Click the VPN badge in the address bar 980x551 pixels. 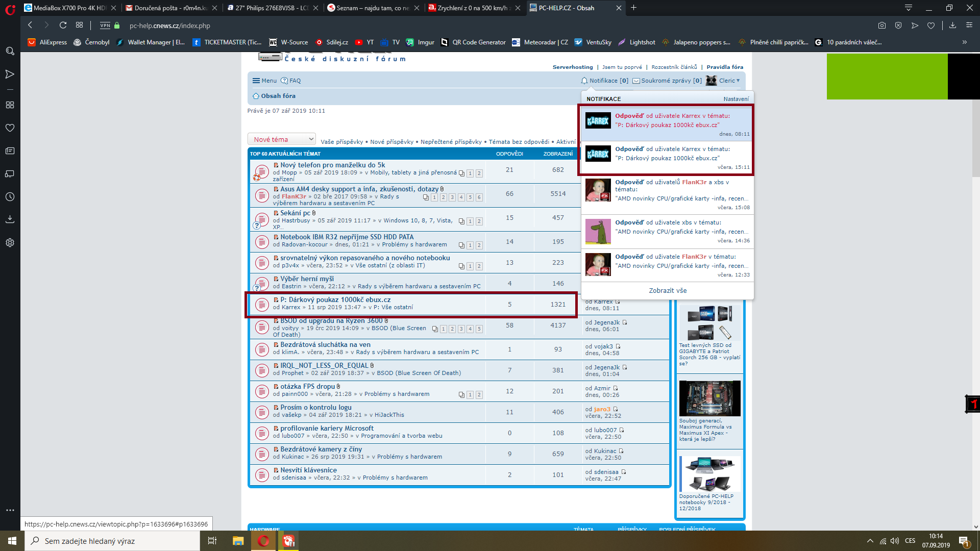coord(105,25)
